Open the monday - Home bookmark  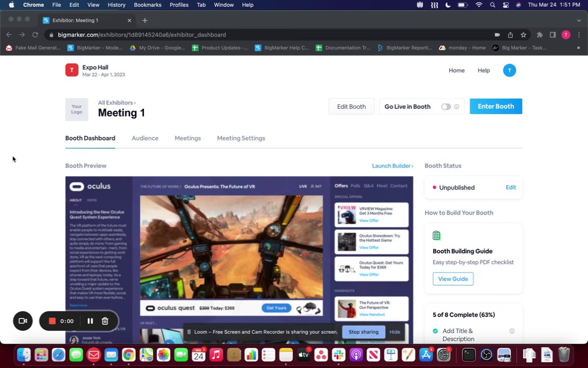click(x=462, y=48)
